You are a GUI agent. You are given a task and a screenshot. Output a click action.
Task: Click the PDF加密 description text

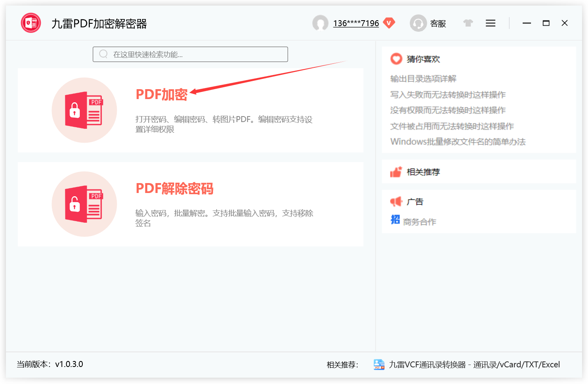click(224, 124)
